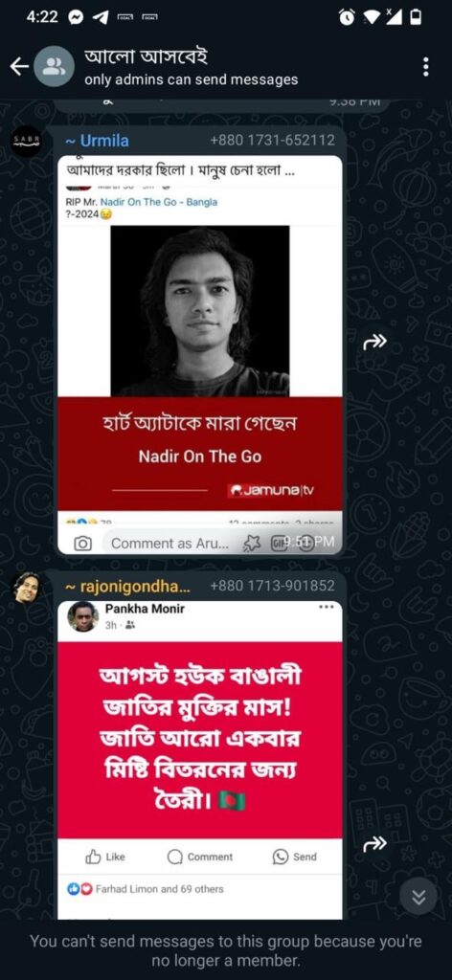This screenshot has width=452, height=980.
Task: Jump to latest messages with double-chevron button
Action: tap(418, 897)
